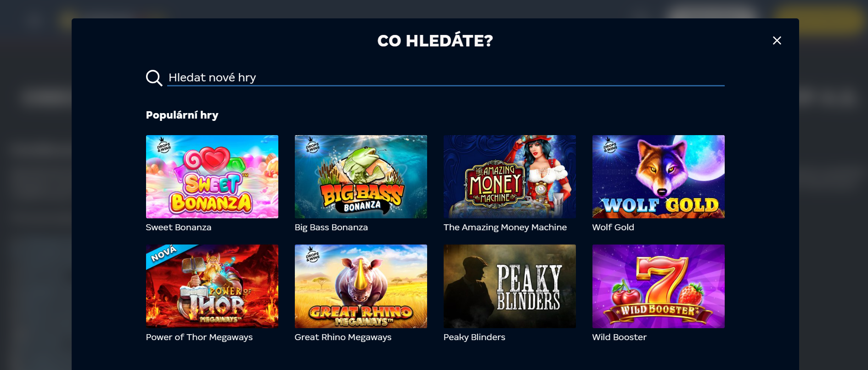
Task: Focus the 'Hledat nové hry' search field
Action: [445, 77]
